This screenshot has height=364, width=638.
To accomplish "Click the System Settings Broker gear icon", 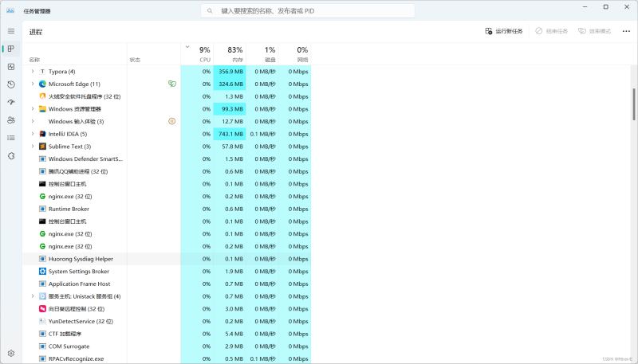I will [x=42, y=272].
